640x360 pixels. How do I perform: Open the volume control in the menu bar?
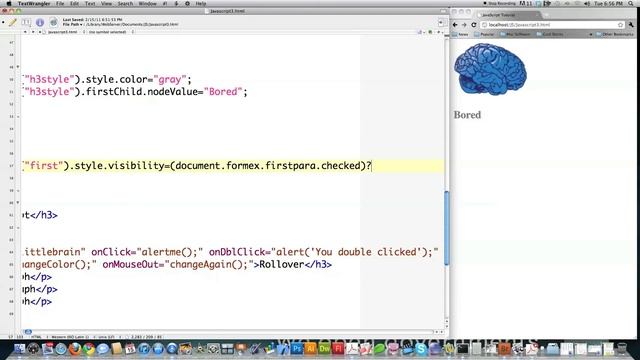click(587, 3)
